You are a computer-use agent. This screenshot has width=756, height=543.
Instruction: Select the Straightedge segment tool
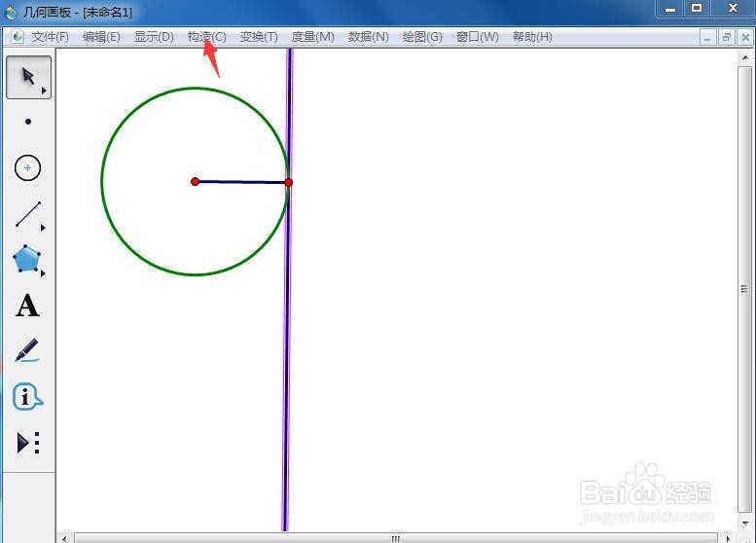pyautogui.click(x=28, y=214)
